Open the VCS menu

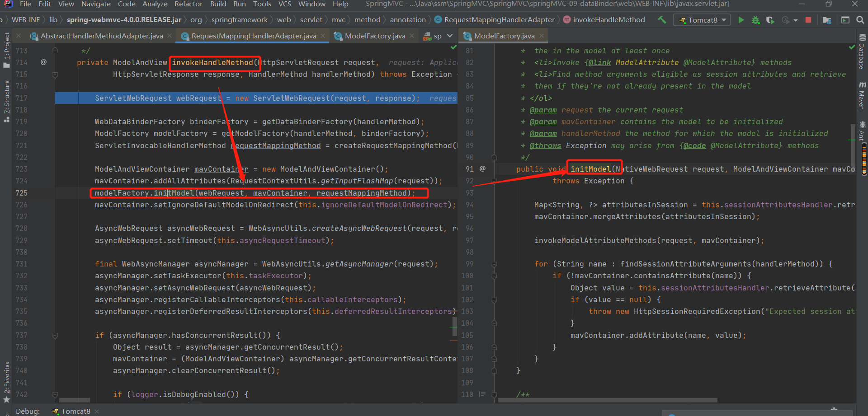click(285, 4)
